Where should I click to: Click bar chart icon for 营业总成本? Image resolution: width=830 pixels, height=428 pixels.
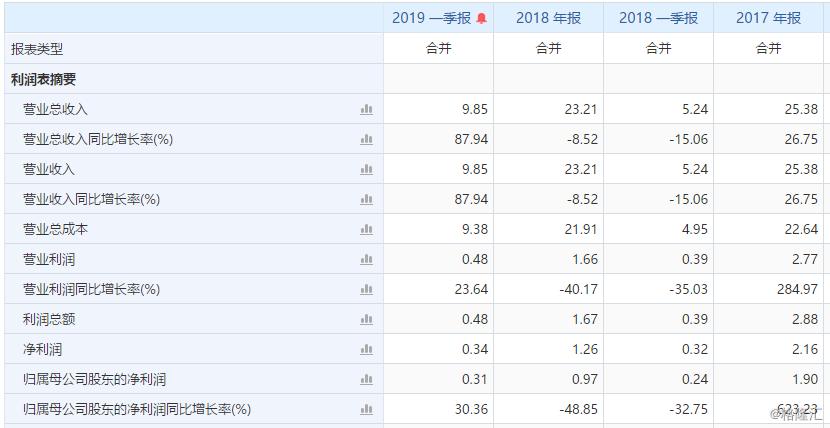click(366, 229)
